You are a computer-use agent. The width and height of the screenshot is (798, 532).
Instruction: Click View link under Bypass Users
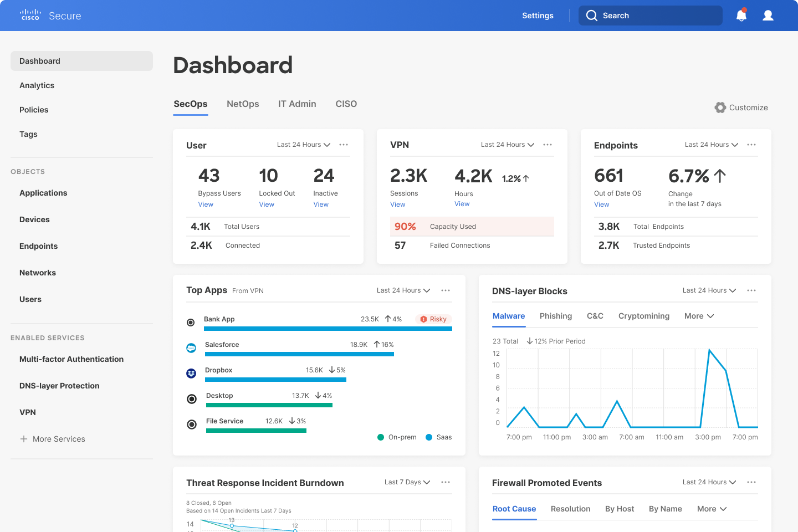[206, 204]
